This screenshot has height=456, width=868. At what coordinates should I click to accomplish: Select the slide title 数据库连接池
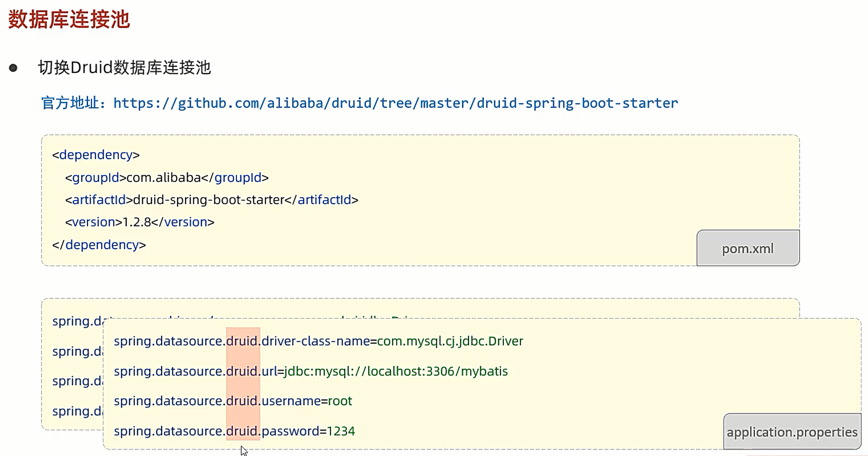point(69,20)
